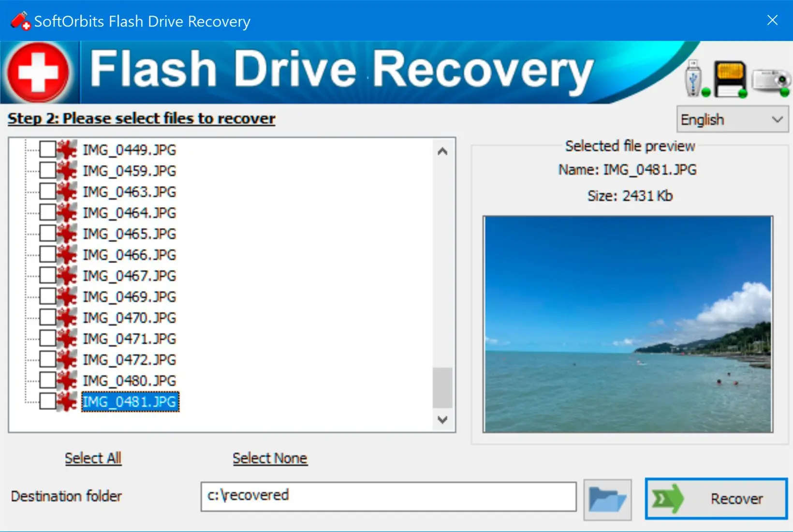Click the red splat icon beside IMG_0449.JPG

[x=67, y=150]
